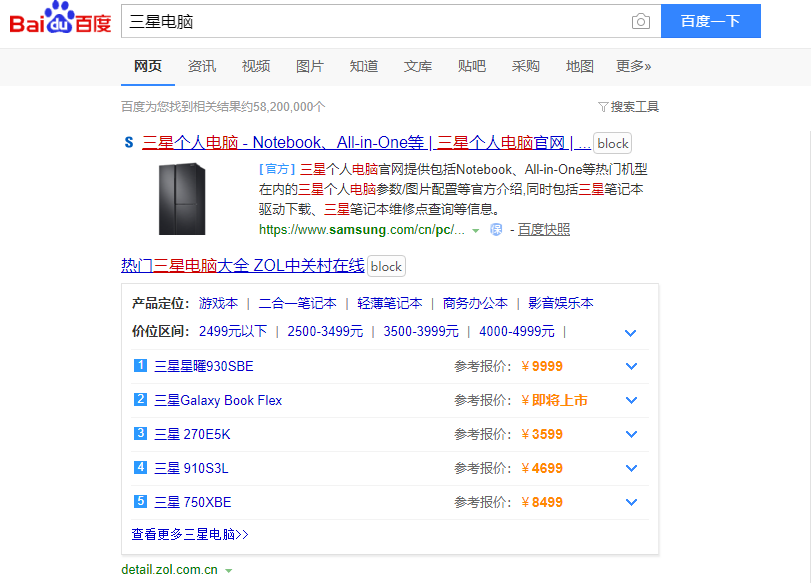Click rank badge 3 for 三星 270E5K
The width and height of the screenshot is (811, 583).
point(140,433)
